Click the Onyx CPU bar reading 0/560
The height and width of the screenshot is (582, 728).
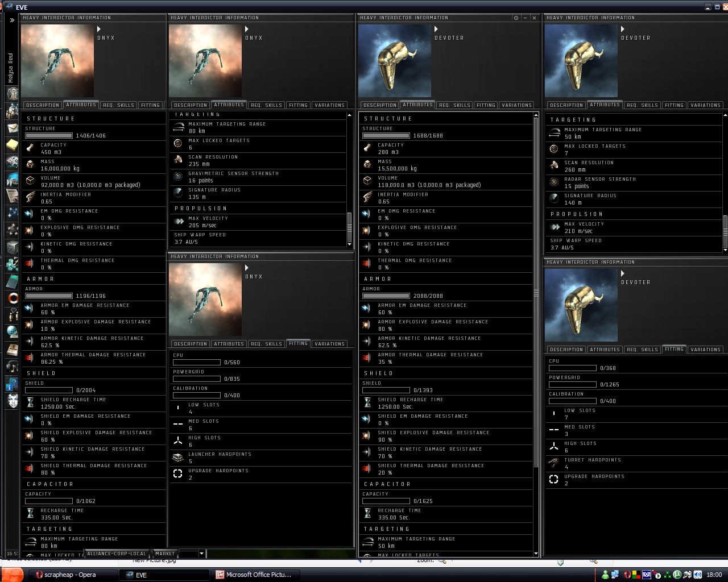pyautogui.click(x=197, y=362)
